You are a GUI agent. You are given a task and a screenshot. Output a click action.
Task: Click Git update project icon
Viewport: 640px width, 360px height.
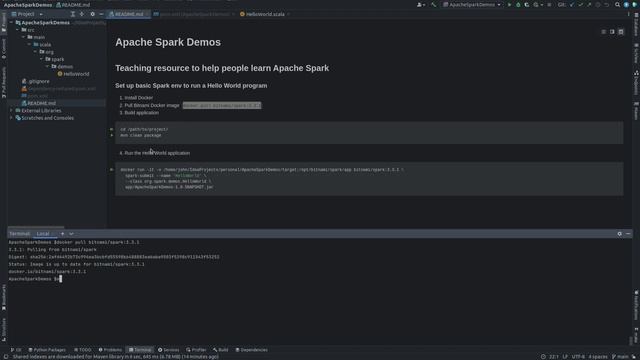pyautogui.click(x=572, y=5)
